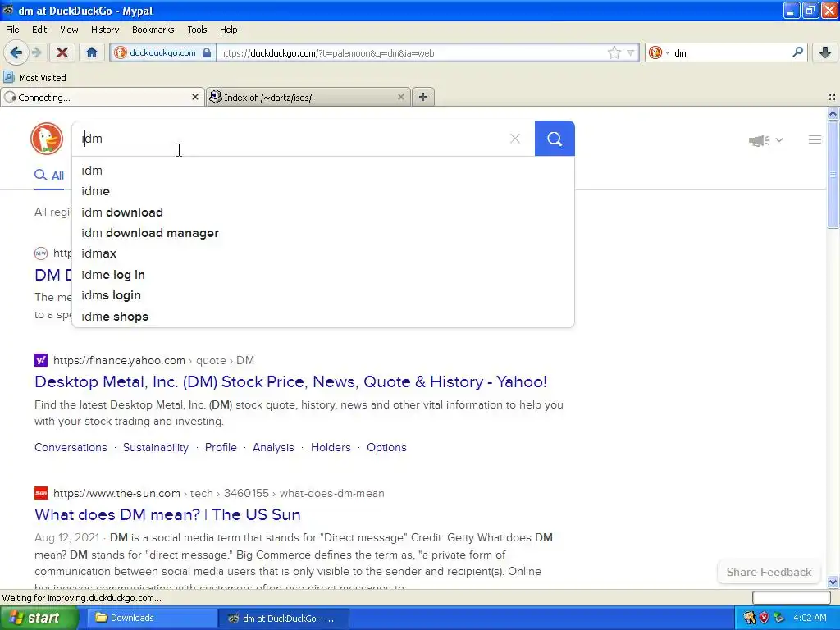The height and width of the screenshot is (630, 840).
Task: Click the the-sun.com result URL
Action: click(x=218, y=493)
